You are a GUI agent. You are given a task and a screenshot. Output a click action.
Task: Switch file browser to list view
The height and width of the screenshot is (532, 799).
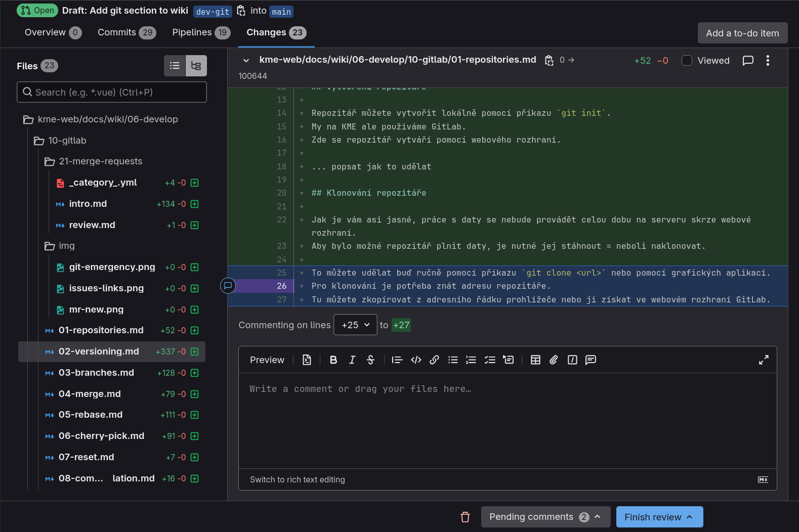tap(175, 66)
